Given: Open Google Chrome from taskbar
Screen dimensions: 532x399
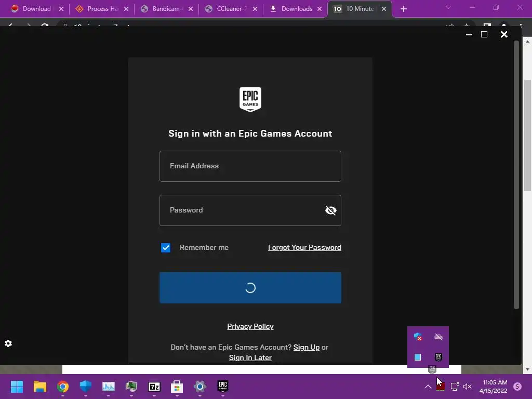Looking at the screenshot, I should (x=63, y=387).
